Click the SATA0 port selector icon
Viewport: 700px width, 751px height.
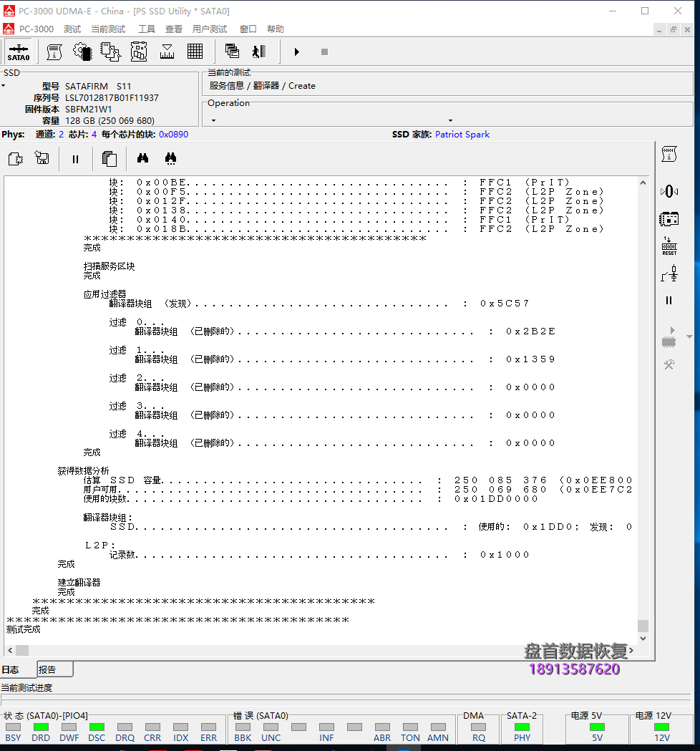pos(19,52)
